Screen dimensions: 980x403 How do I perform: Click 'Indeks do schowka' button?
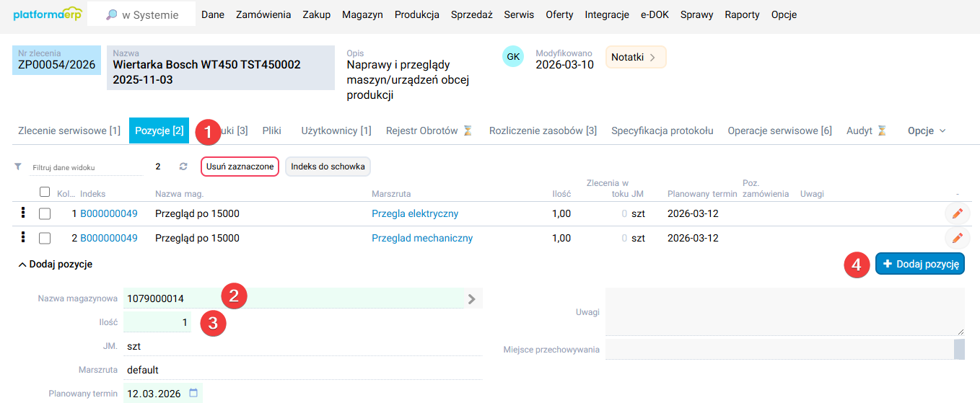[x=328, y=167]
